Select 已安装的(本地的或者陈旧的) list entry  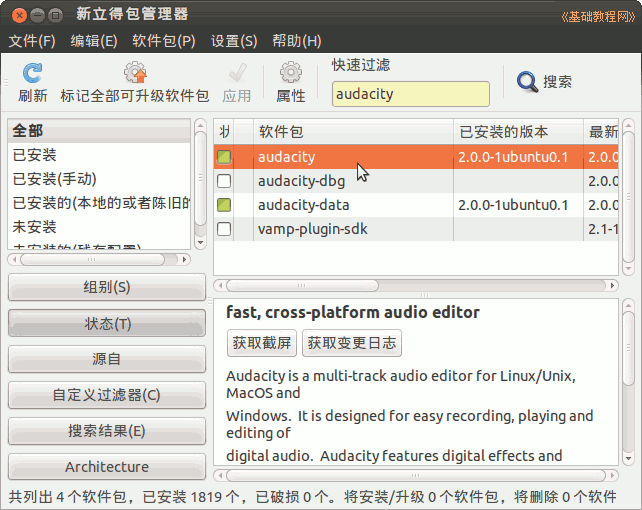99,203
